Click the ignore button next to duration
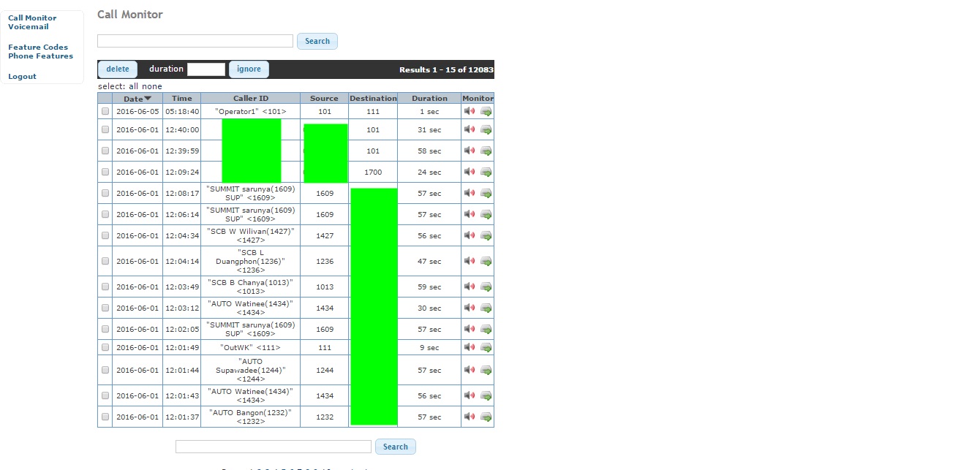This screenshot has height=470, width=980. [x=249, y=69]
